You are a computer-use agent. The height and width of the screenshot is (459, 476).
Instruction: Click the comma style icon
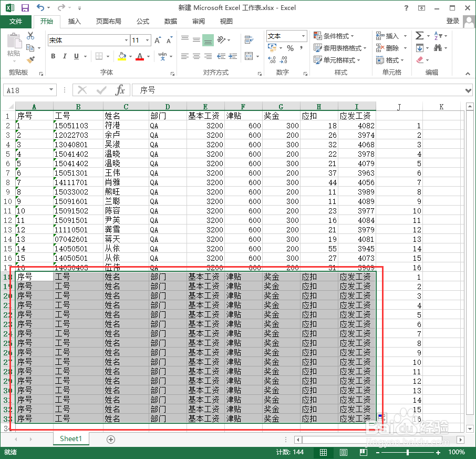point(301,48)
